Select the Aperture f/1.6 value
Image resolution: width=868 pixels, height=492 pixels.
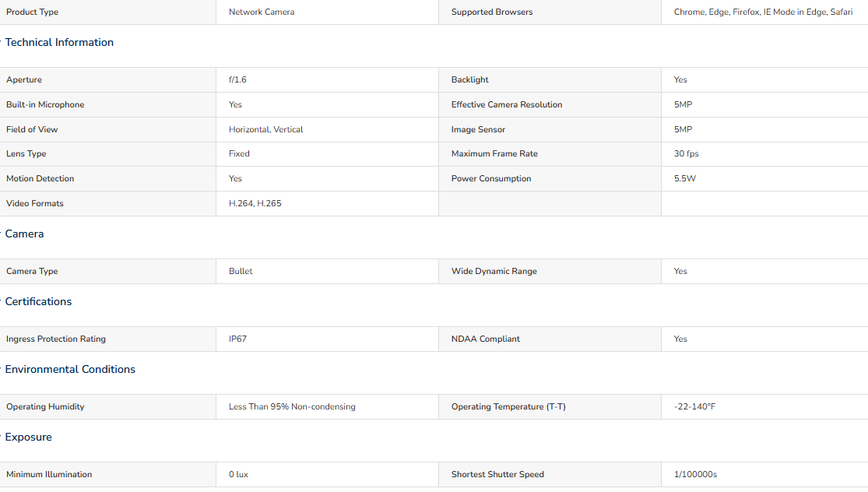pos(237,79)
